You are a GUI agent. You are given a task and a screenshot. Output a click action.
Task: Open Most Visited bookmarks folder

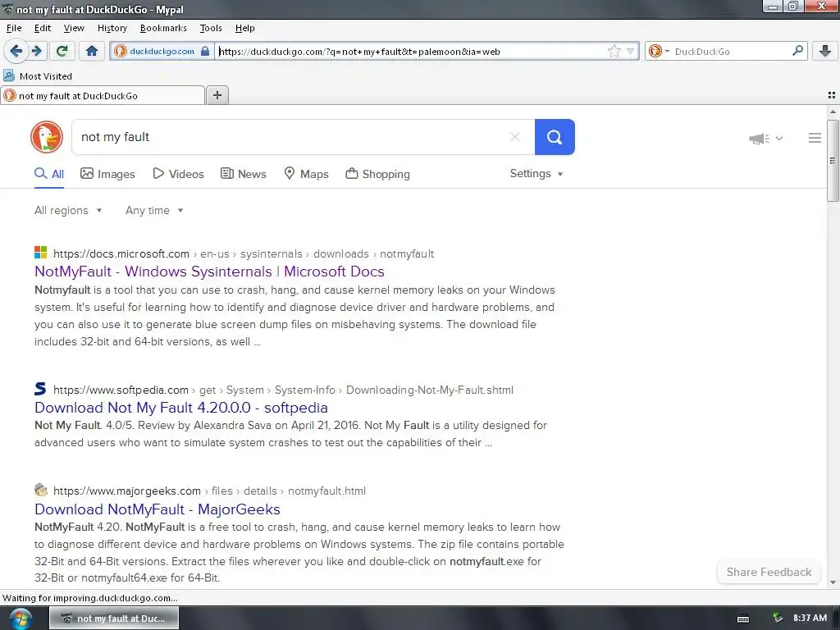pyautogui.click(x=38, y=76)
